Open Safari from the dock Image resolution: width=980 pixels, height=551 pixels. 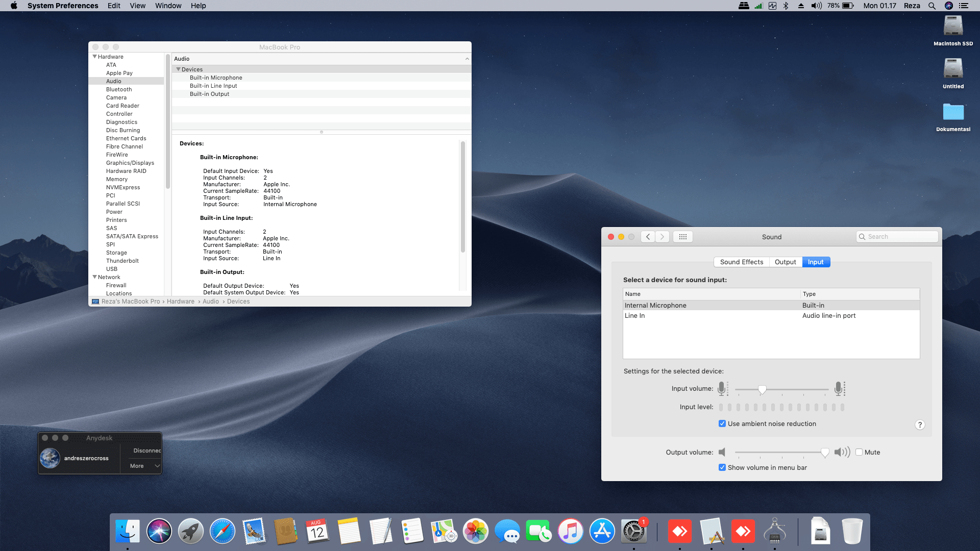(223, 532)
